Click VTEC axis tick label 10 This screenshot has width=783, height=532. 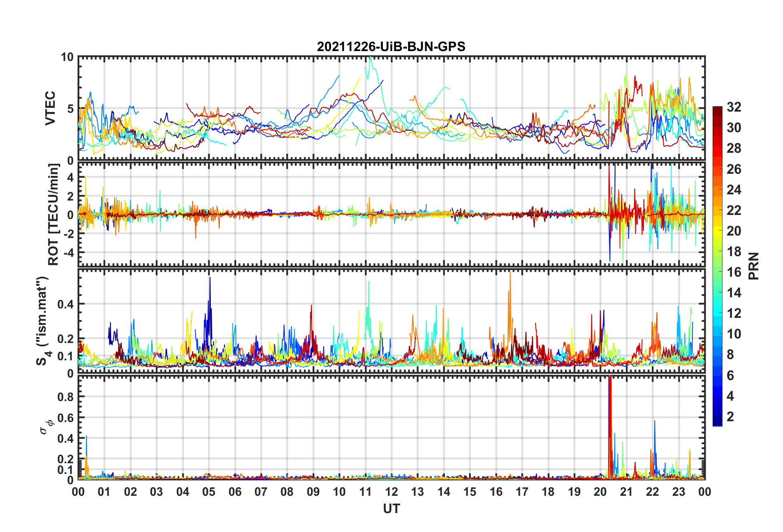[67, 57]
